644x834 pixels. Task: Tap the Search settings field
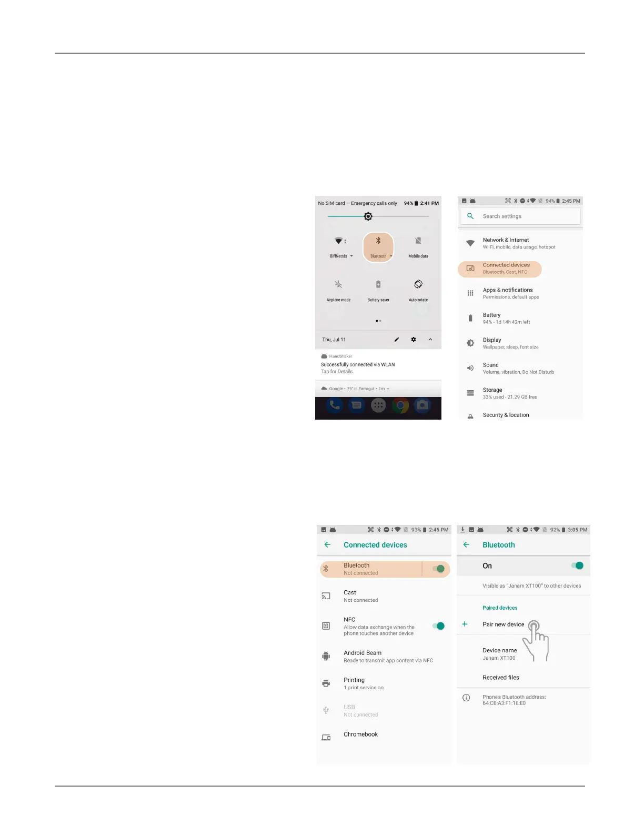(520, 216)
